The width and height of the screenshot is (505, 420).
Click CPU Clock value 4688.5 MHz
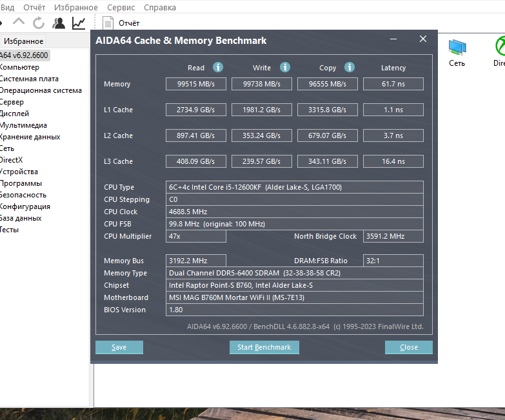[294, 212]
